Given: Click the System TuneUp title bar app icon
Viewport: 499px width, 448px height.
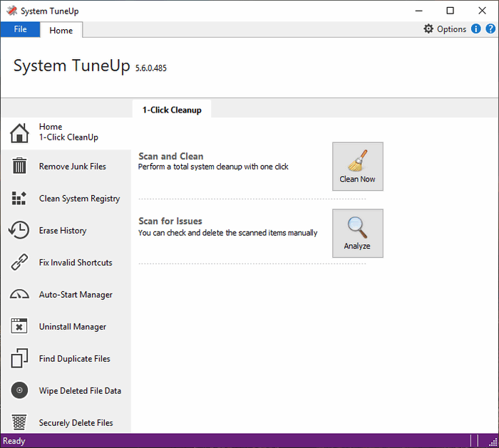Looking at the screenshot, I should 12,11.
